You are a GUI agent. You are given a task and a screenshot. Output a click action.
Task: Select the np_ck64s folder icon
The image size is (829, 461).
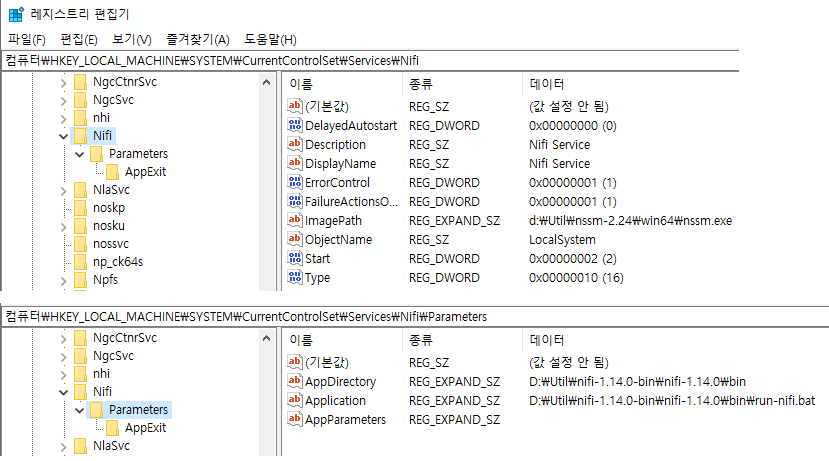pos(80,262)
